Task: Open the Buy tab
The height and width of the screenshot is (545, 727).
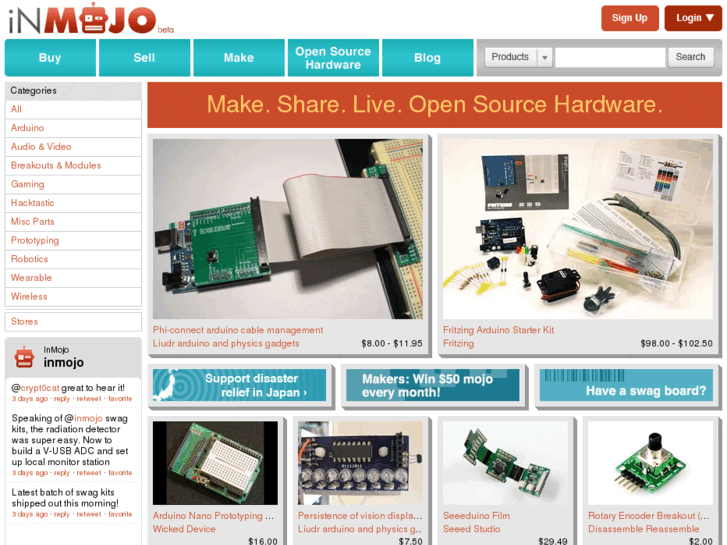Action: point(50,58)
